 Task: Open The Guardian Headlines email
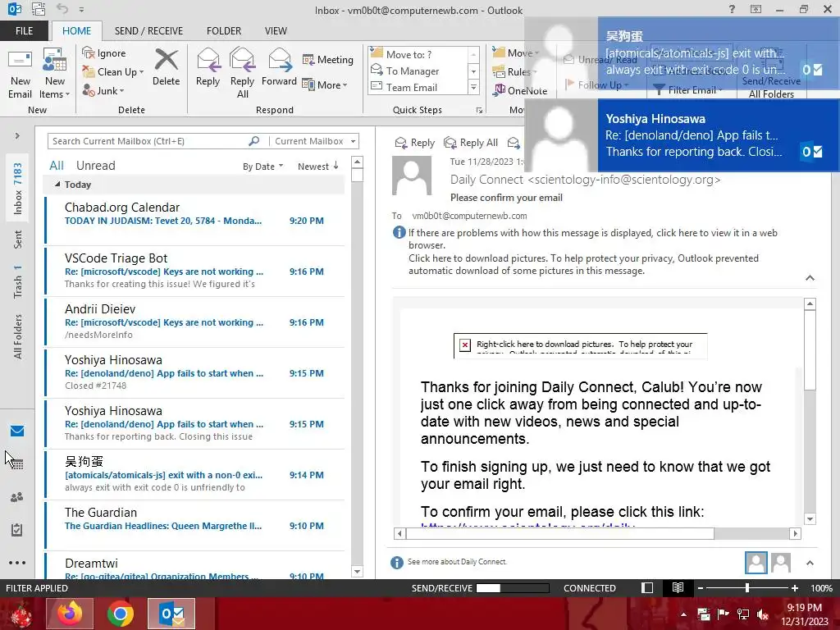coord(195,526)
